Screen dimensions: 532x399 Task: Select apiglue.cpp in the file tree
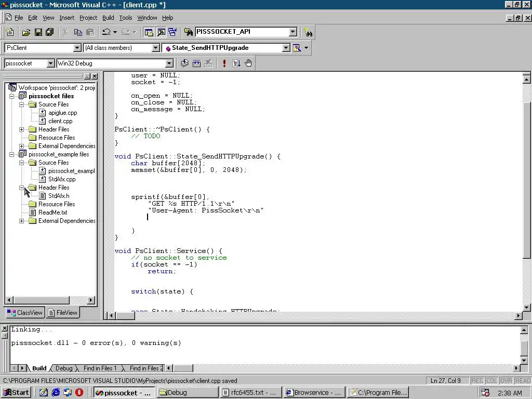pyautogui.click(x=63, y=113)
